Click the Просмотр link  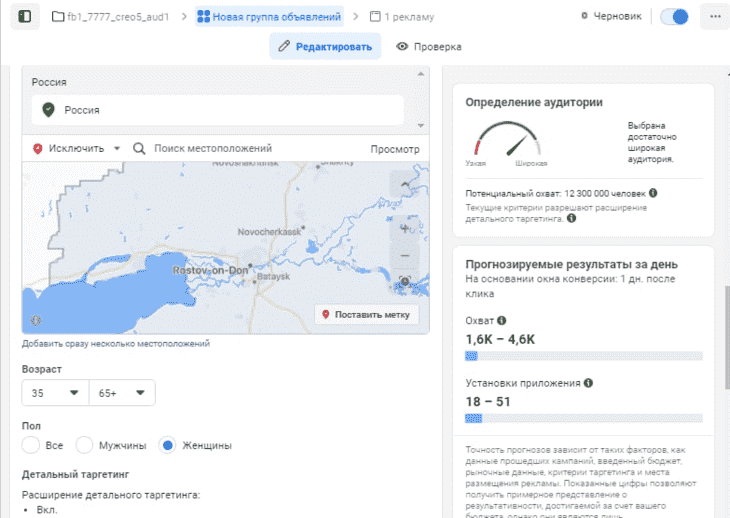pyautogui.click(x=395, y=149)
